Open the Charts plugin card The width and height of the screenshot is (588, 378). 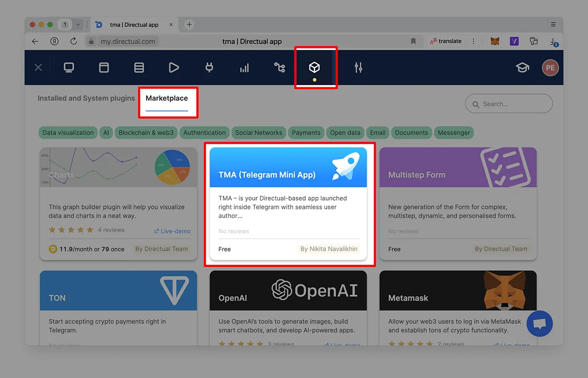point(119,204)
